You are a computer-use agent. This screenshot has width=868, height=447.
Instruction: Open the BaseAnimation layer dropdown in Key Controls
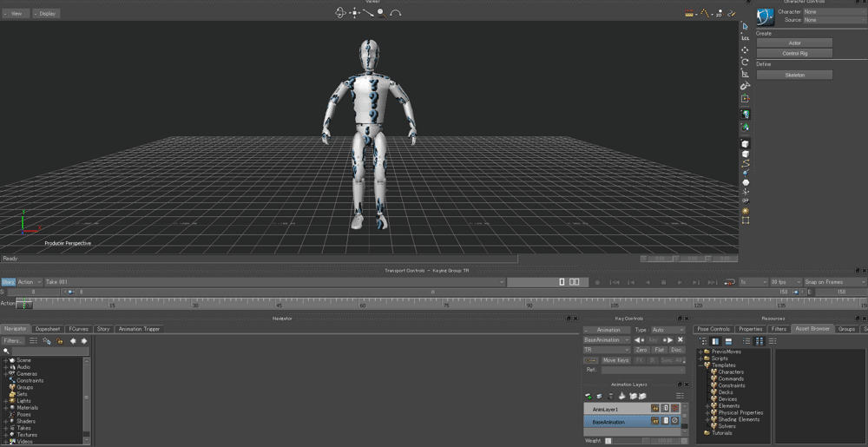[x=607, y=339]
